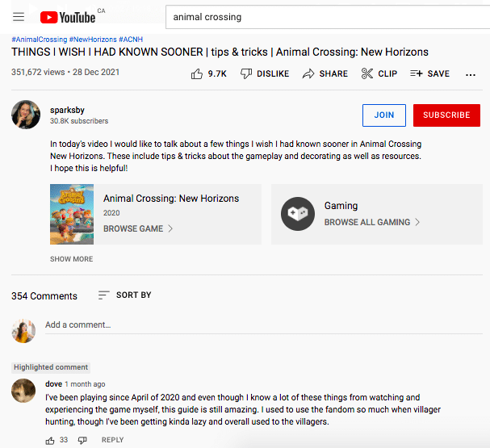
Task: Dislike the video
Action: click(265, 73)
